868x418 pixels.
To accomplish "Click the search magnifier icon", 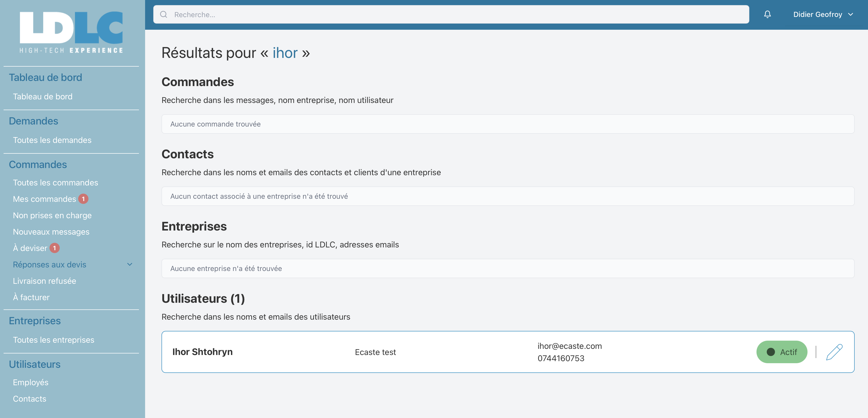I will pos(164,15).
